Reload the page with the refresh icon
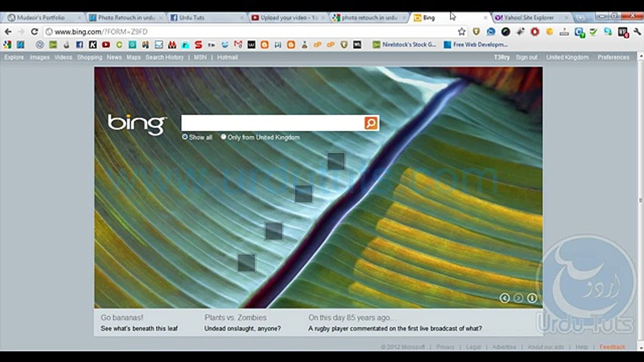Screen dimensions: 644x362 pyautogui.click(x=34, y=32)
